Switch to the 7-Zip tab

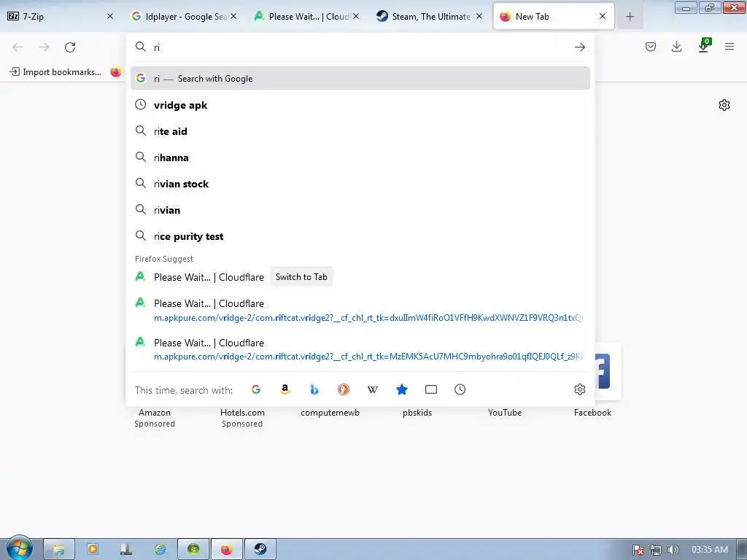tap(61, 16)
